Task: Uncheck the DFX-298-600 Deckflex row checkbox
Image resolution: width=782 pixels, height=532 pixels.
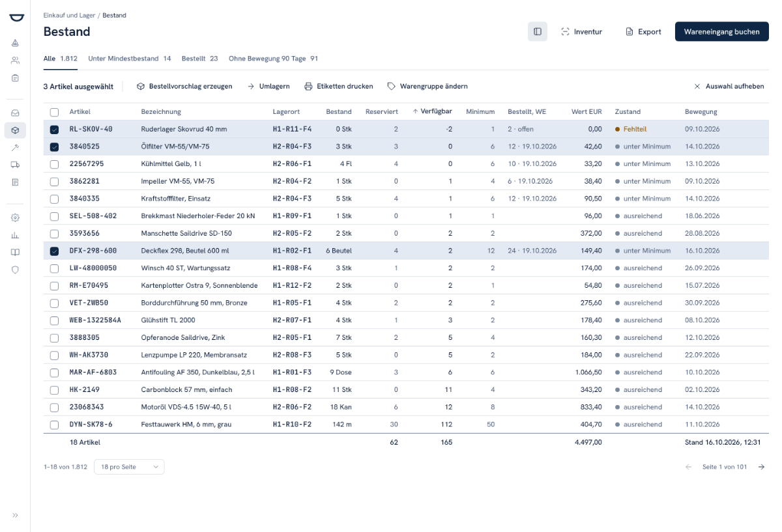Action: 54,251
